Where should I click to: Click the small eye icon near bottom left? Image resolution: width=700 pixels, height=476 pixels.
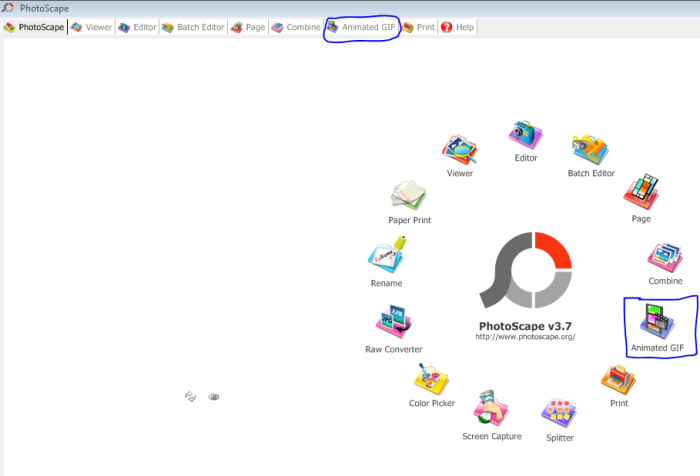pyautogui.click(x=214, y=397)
